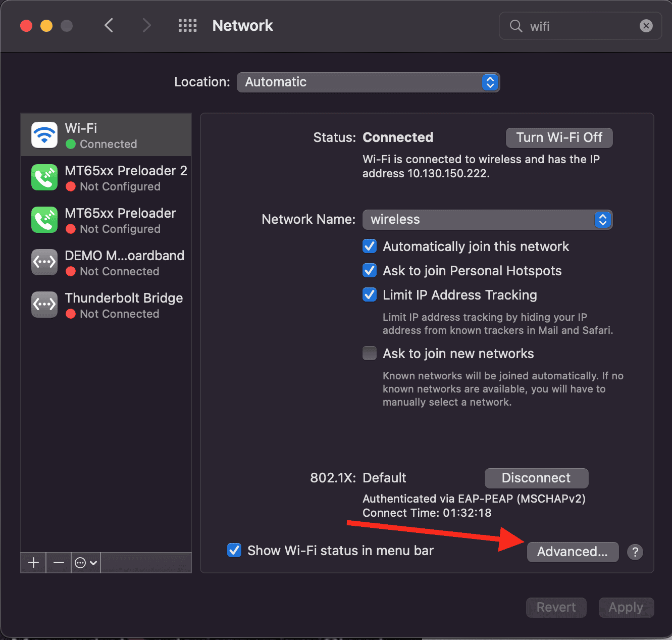This screenshot has height=640, width=672.
Task: Click the back arrow in toolbar
Action: pos(109,25)
